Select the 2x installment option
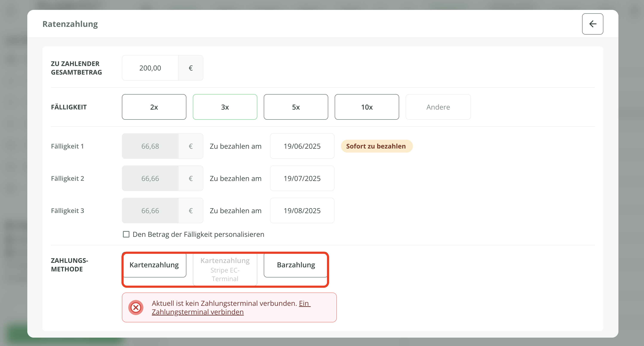Screen dimensions: 644x346 tap(154, 107)
